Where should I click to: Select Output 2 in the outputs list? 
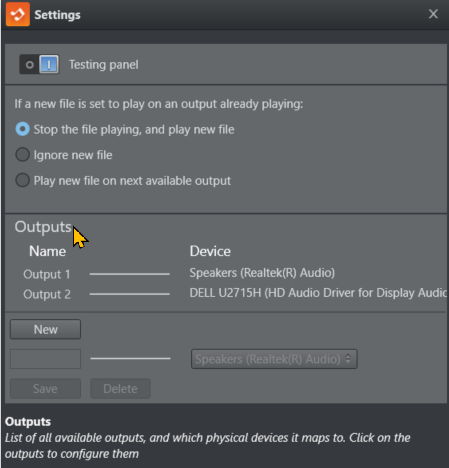(x=47, y=294)
